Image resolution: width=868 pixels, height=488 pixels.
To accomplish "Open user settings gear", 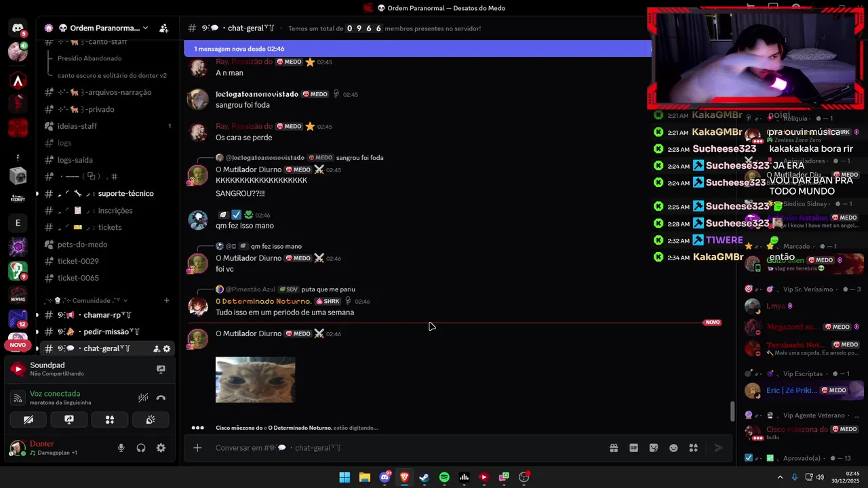I will pos(161,448).
